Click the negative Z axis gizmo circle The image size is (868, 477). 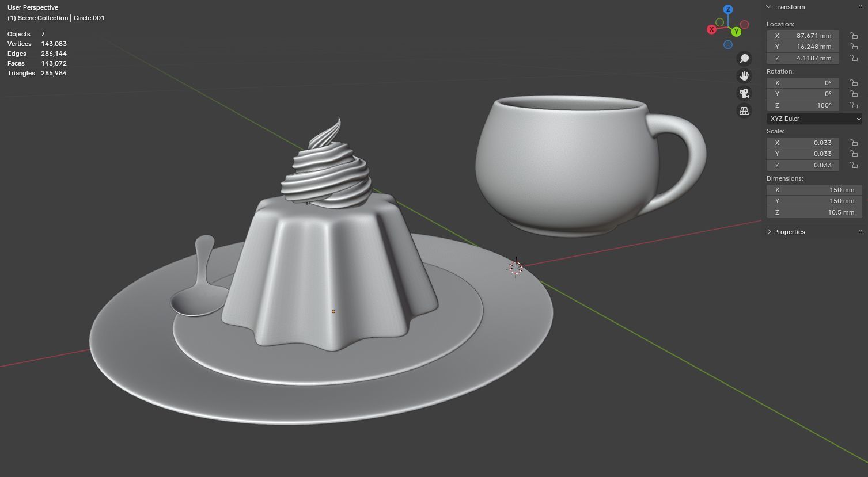click(x=728, y=45)
